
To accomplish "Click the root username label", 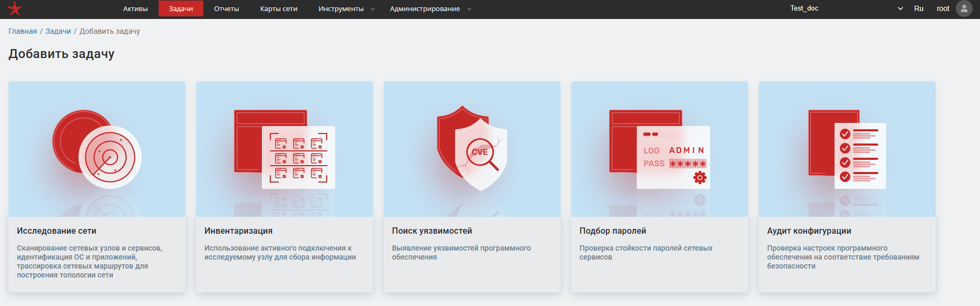I will point(943,8).
